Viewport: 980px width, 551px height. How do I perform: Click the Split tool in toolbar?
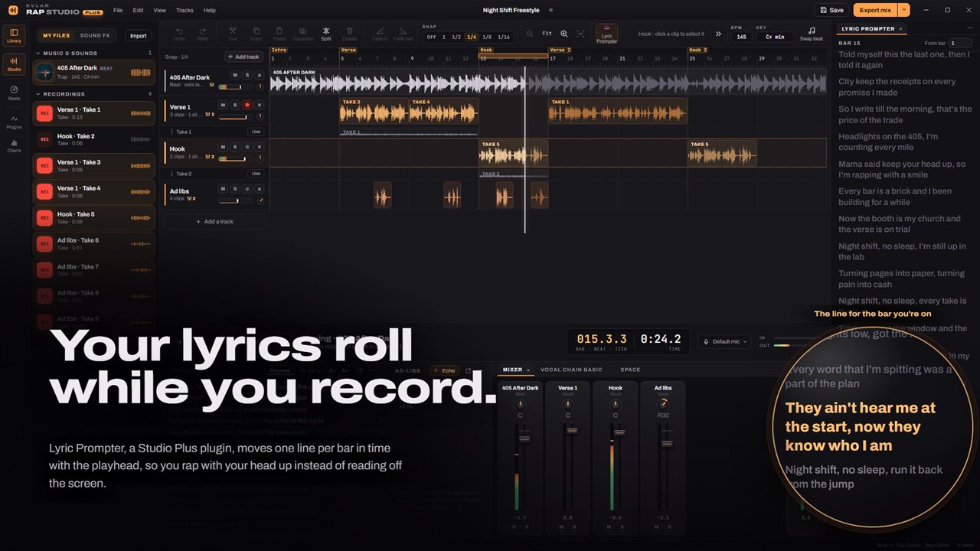[326, 34]
